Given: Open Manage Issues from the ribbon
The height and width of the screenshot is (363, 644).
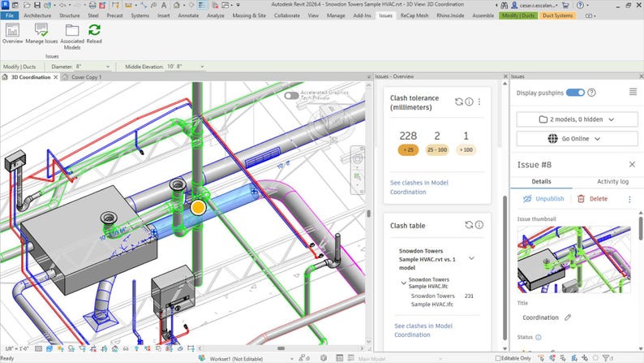Looking at the screenshot, I should [41, 33].
